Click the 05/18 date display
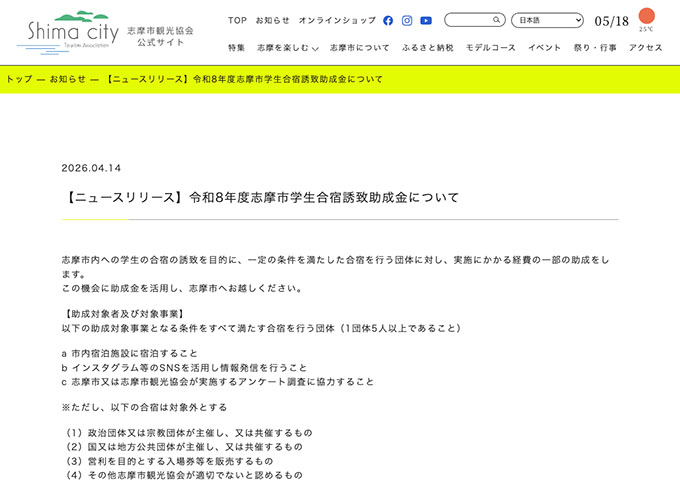This screenshot has height=480, width=680. 611,21
